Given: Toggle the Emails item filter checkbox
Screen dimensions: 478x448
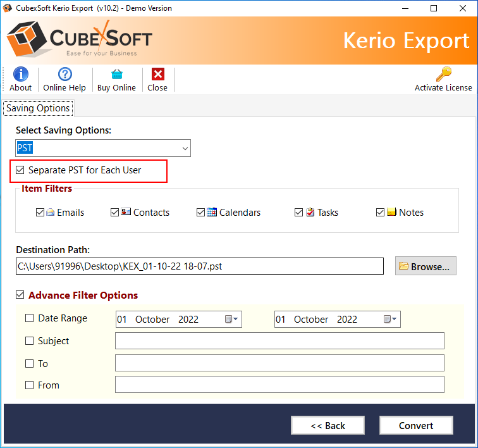Looking at the screenshot, I should [x=40, y=213].
